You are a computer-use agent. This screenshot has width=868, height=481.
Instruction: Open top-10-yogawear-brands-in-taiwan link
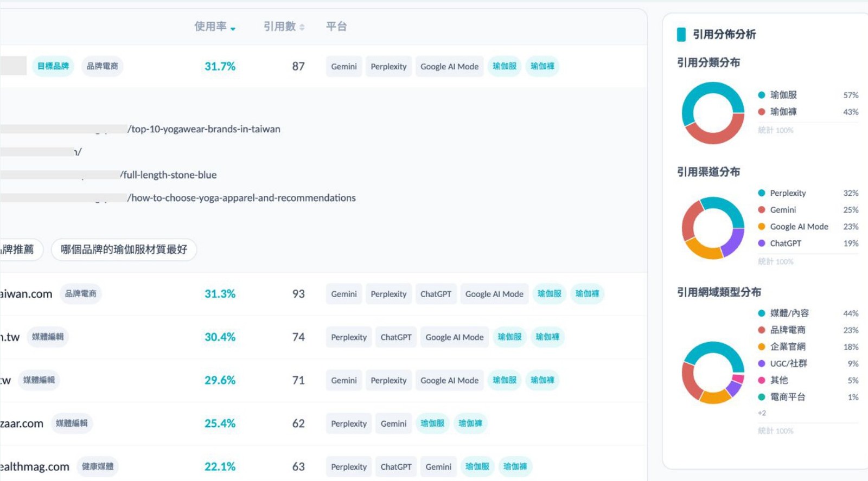tap(204, 129)
